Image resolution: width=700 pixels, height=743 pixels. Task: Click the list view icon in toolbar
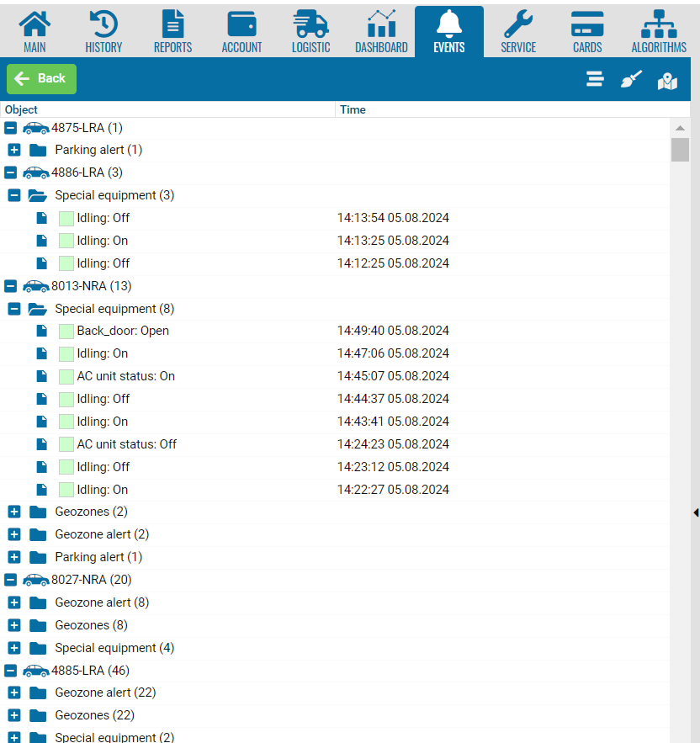595,79
